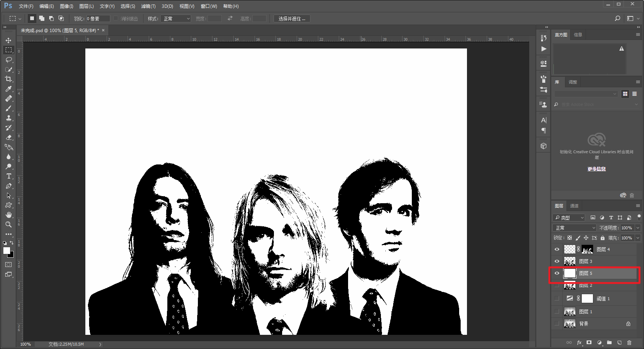Screen dimensions: 644x349
Task: Show the 背景 layer visibility box
Action: [557, 323]
